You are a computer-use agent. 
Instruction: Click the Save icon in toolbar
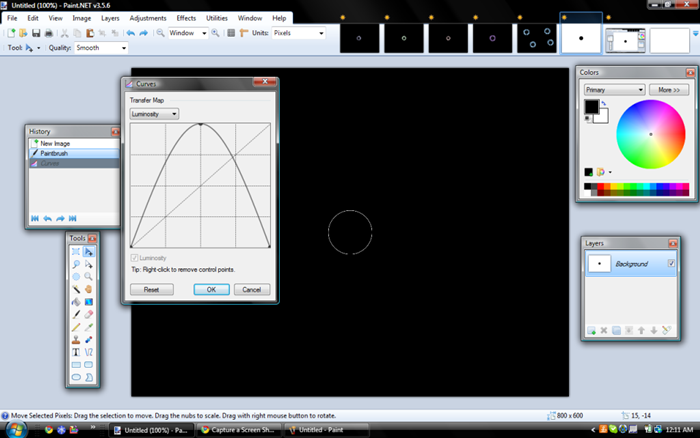click(x=36, y=33)
